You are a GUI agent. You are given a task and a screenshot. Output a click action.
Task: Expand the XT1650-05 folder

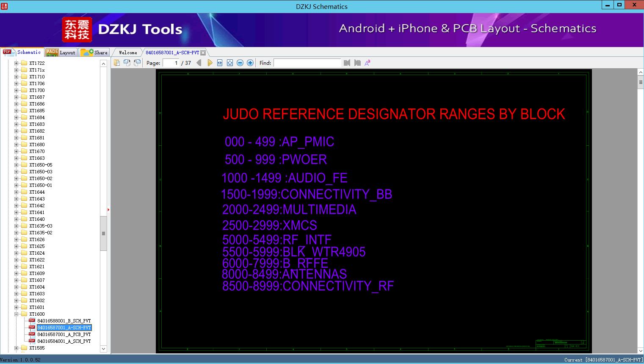pos(17,165)
